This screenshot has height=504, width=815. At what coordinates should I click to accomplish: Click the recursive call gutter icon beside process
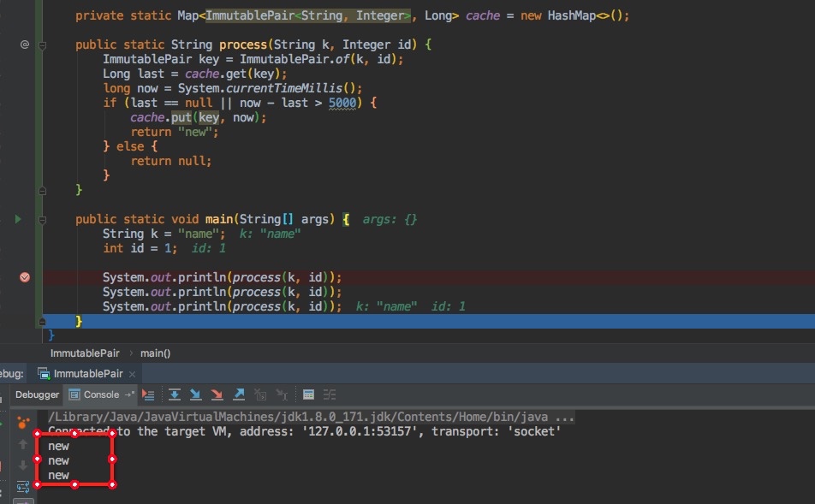tap(25, 44)
